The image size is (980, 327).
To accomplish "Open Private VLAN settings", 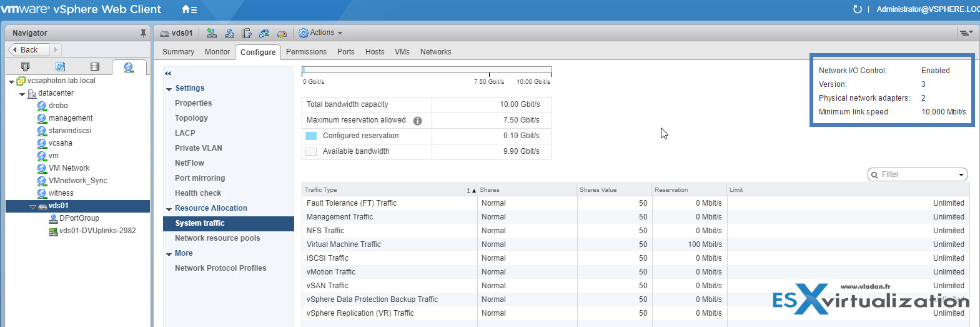I will coord(199,148).
